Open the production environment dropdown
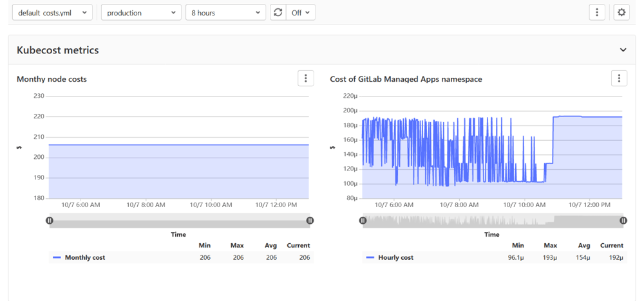Image resolution: width=644 pixels, height=301 pixels. [141, 12]
